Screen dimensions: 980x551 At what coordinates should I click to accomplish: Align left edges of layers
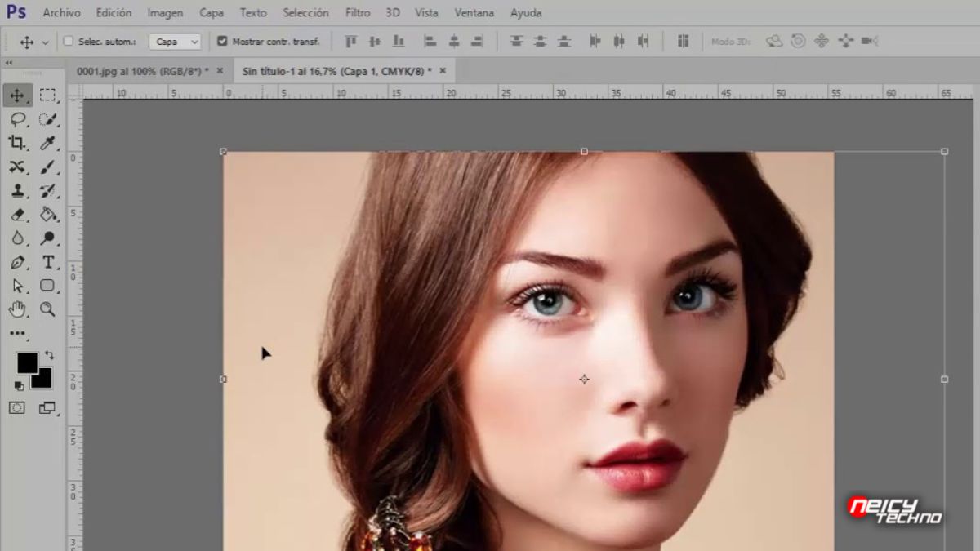430,41
